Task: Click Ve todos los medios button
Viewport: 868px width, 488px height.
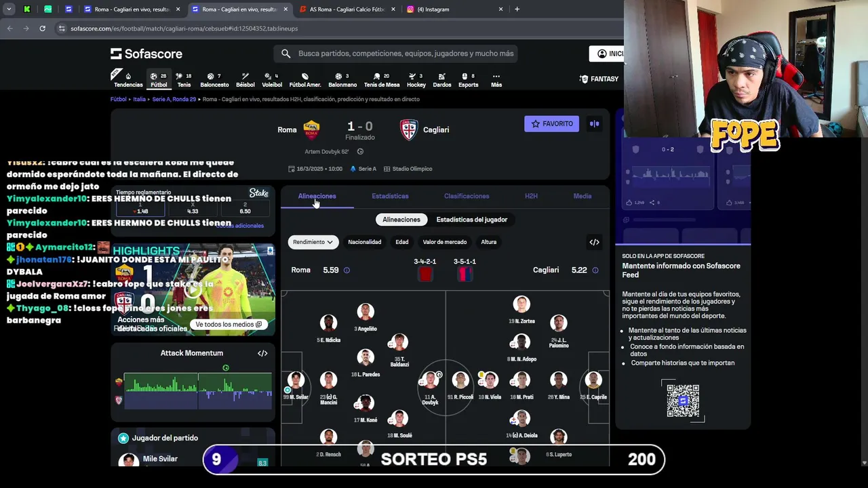Action: coord(229,324)
